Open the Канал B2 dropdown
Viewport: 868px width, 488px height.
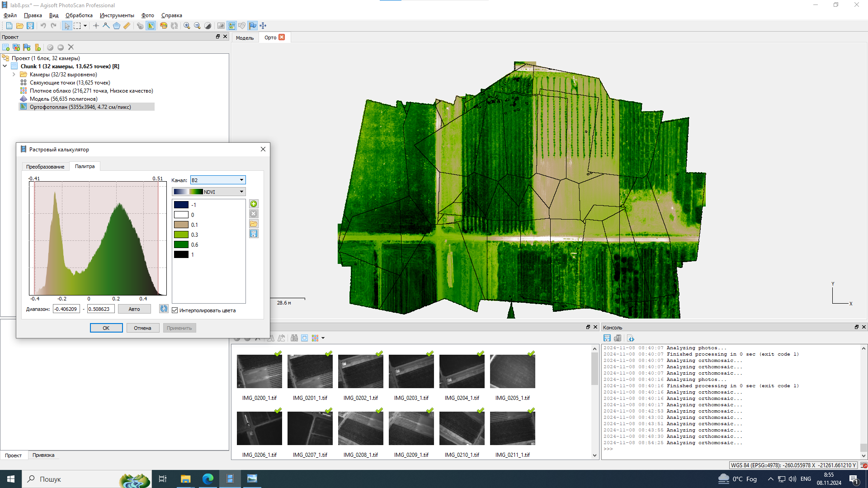click(217, 180)
